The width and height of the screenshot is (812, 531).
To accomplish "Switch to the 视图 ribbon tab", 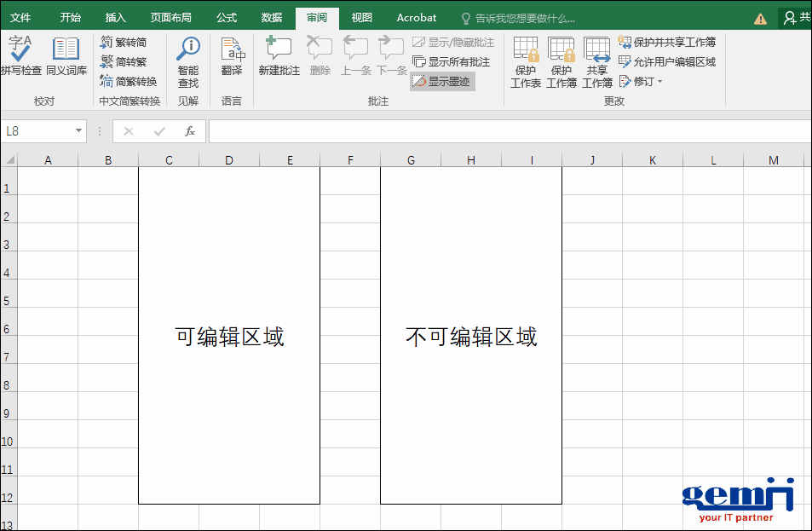I will [x=360, y=16].
